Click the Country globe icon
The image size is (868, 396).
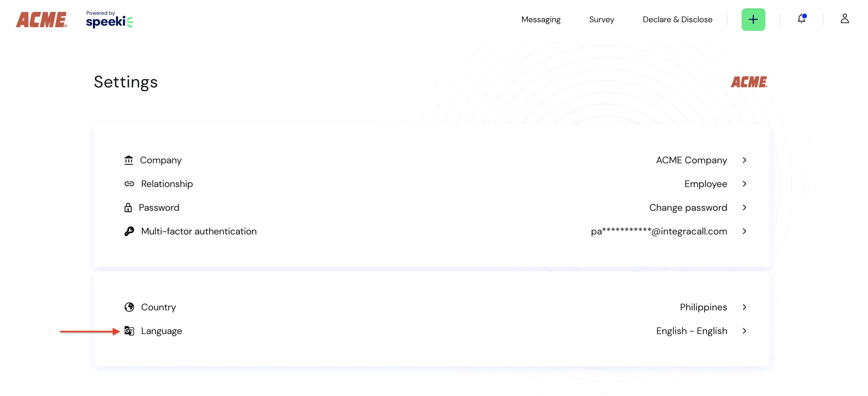click(x=129, y=307)
